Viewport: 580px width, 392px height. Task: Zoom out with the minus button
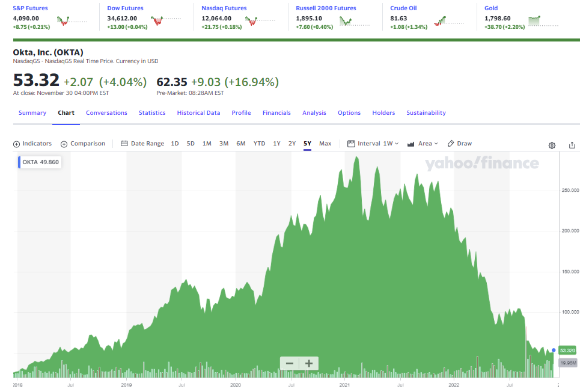pyautogui.click(x=290, y=364)
